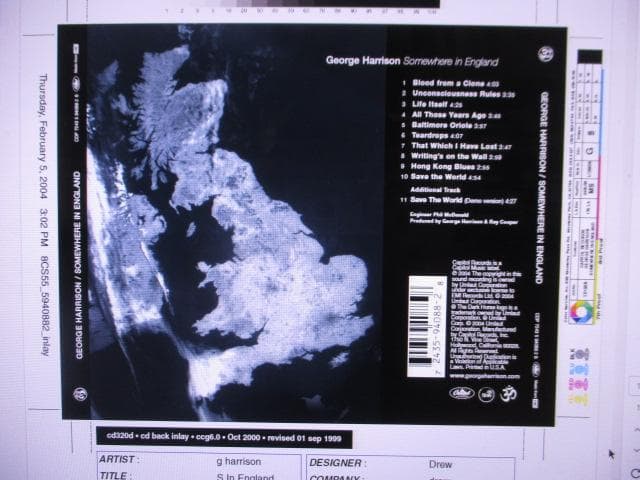The width and height of the screenshot is (640, 480).
Task: Click the multicolor wheel icon in the right margin
Action: click(x=581, y=312)
